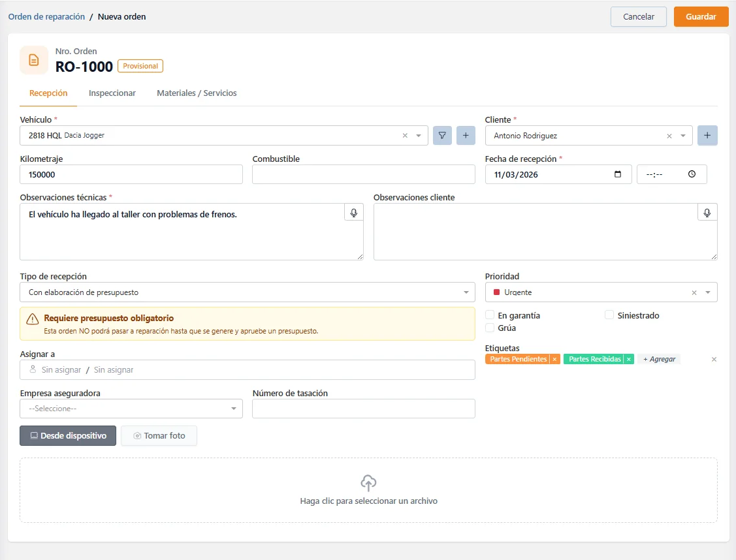Open the Prioridad dropdown
Image resolution: width=736 pixels, height=560 pixels.
pyautogui.click(x=708, y=292)
